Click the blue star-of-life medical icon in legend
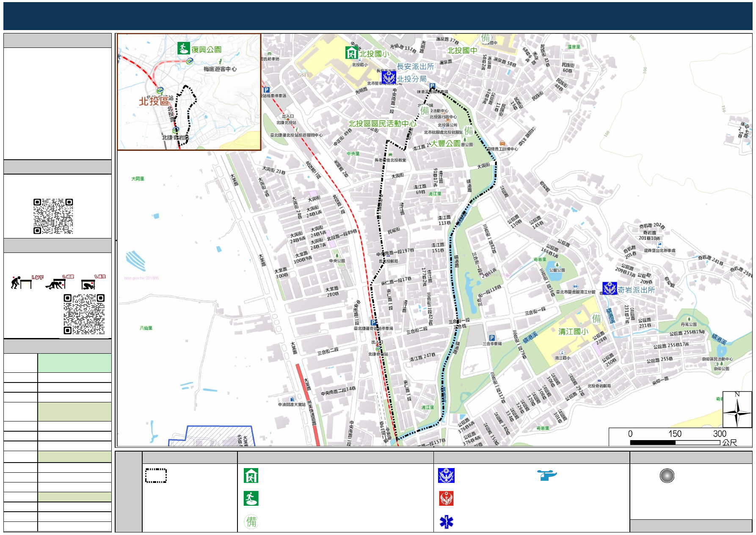The image size is (756, 535). [x=446, y=522]
